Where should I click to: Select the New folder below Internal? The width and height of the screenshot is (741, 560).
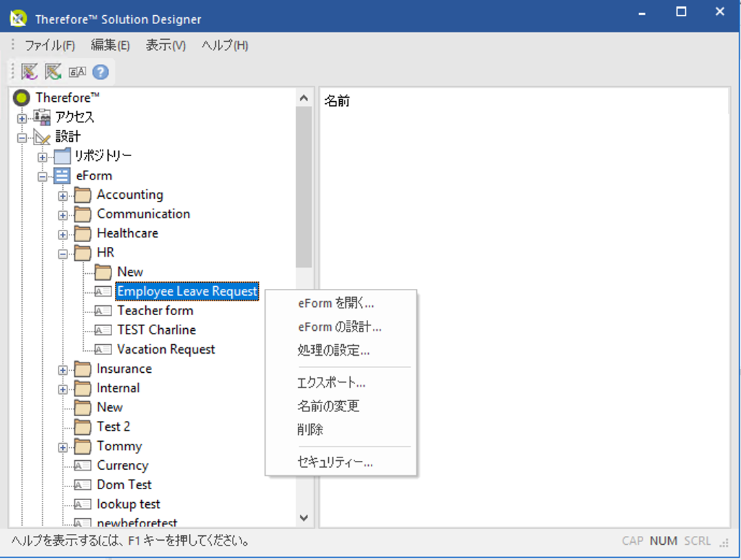[109, 407]
